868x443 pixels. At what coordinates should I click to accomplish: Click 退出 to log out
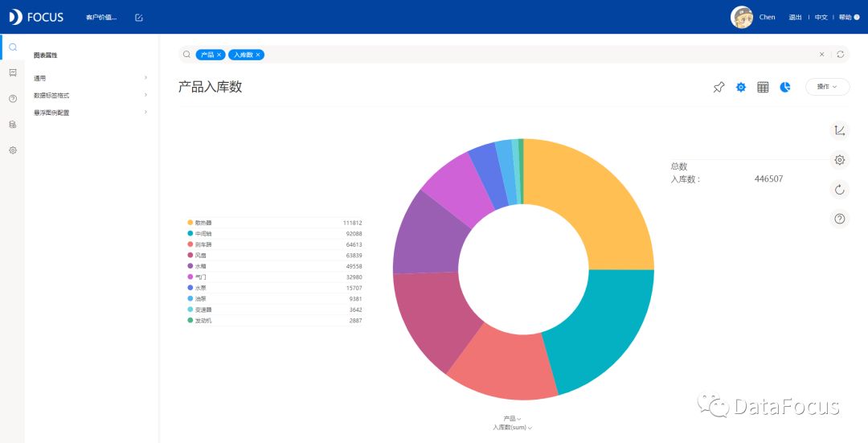coord(795,17)
